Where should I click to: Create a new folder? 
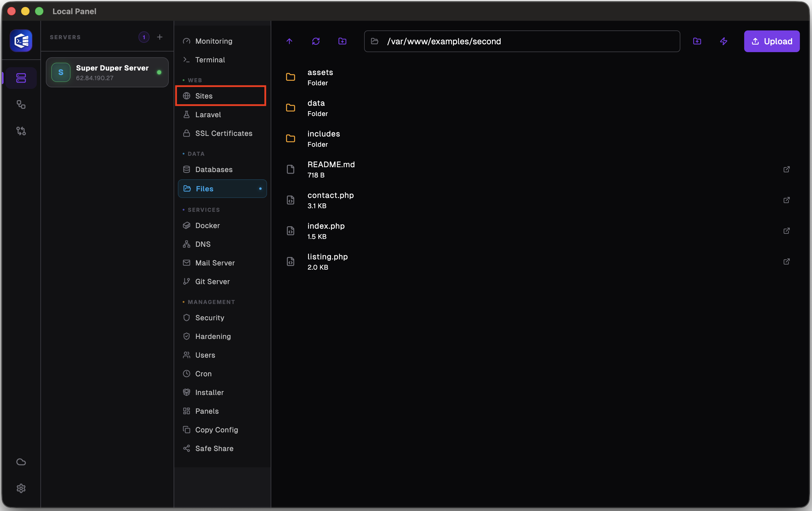pyautogui.click(x=342, y=41)
